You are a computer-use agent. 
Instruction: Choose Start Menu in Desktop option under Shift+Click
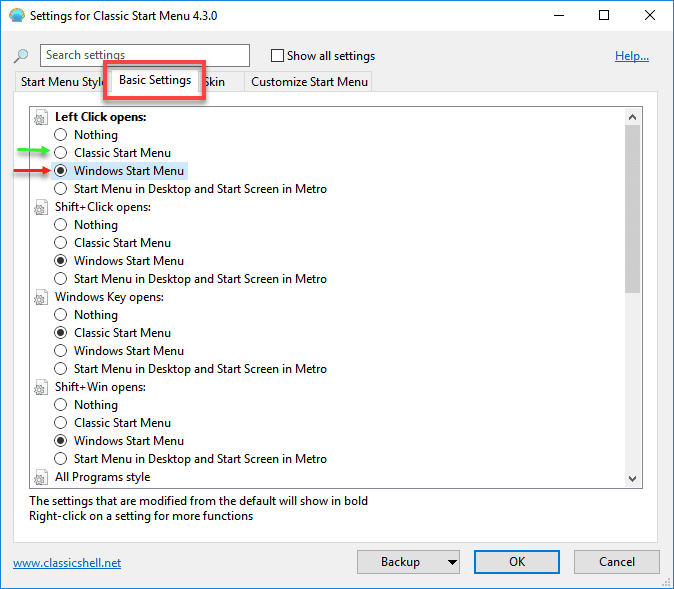tap(61, 279)
